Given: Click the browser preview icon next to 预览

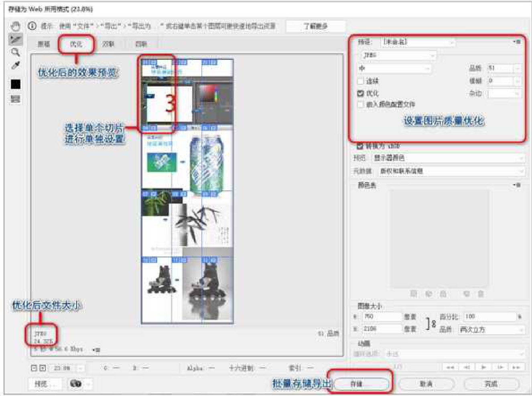Looking at the screenshot, I should pyautogui.click(x=76, y=384).
